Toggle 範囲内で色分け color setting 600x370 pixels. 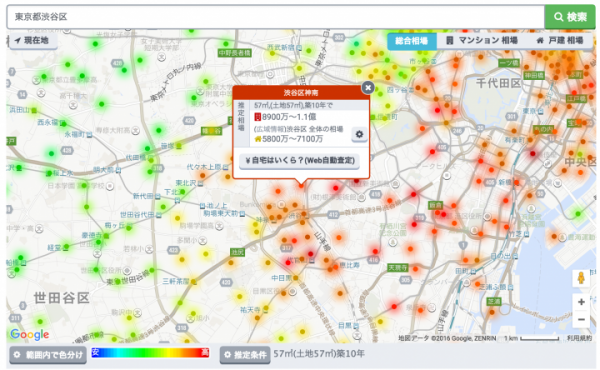(48, 355)
